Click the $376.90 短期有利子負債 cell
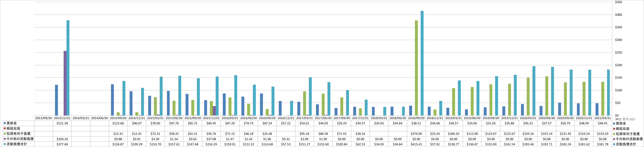The width and height of the screenshot is (644, 147). [x=416, y=134]
